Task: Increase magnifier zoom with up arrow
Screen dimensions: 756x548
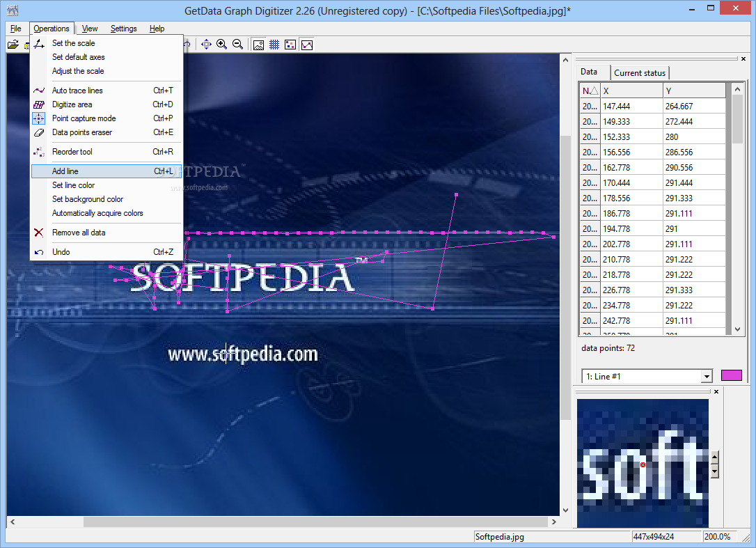Action: coord(715,457)
